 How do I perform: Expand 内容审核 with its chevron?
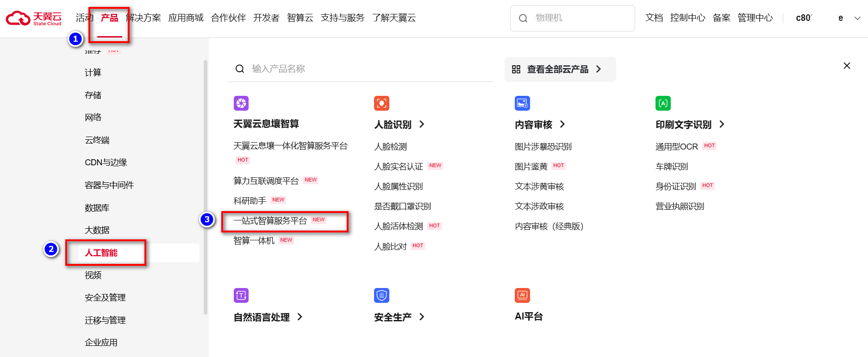(x=562, y=124)
